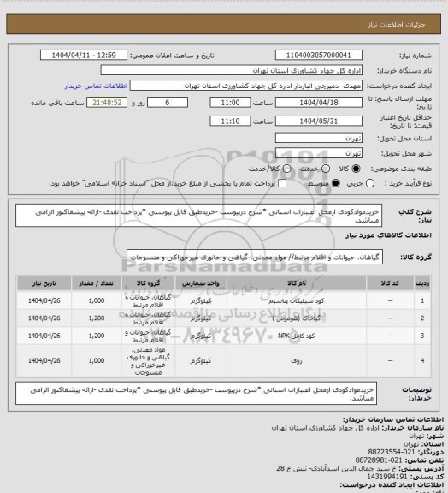Click the fax number 88723554-021
Image resolution: width=448 pixels, height=493 pixels.
[x=392, y=452]
